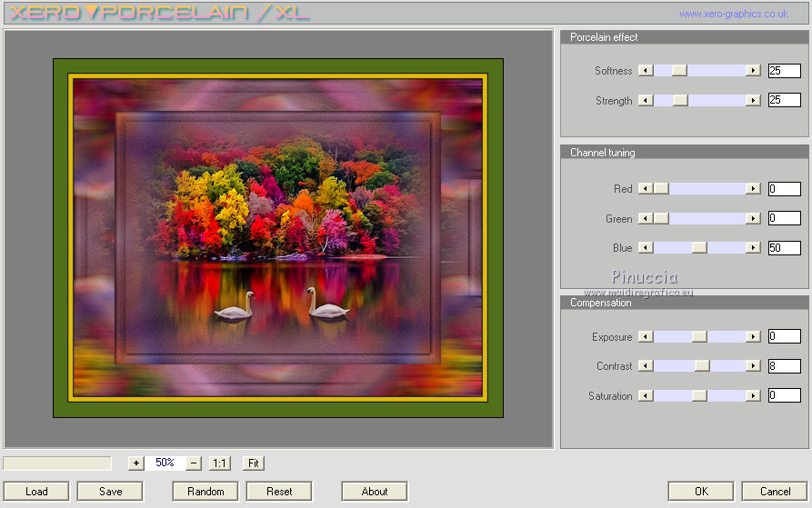Image resolution: width=812 pixels, height=508 pixels.
Task: Click the Exposure slider right arrow
Action: coord(753,337)
